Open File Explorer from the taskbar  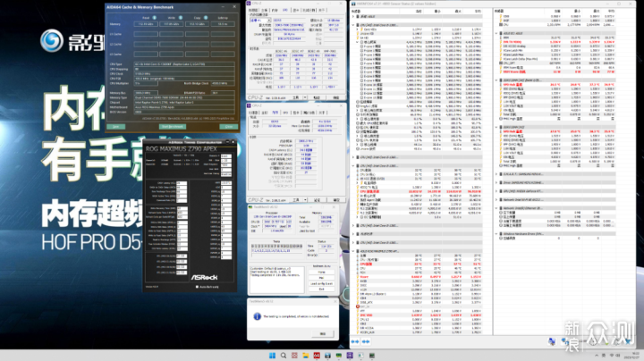[306, 356]
